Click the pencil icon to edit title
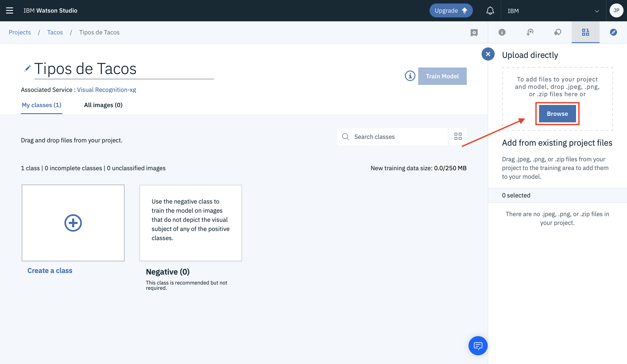 click(27, 68)
